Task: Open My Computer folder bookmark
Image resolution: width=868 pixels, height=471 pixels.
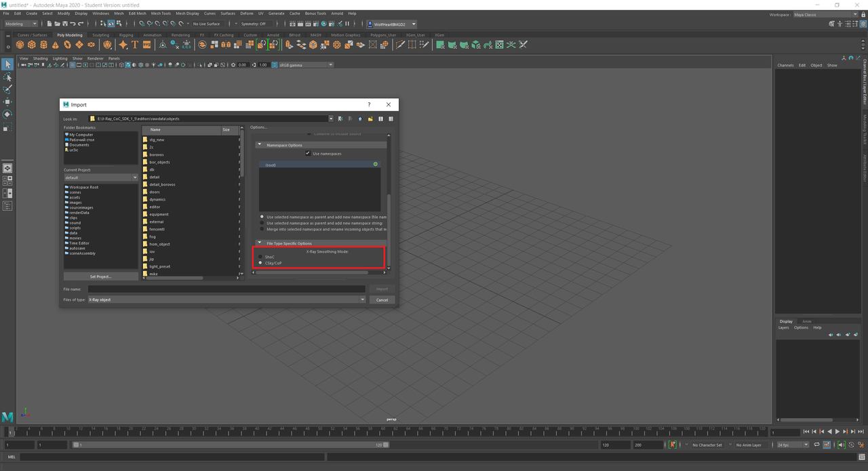Action: (x=81, y=134)
